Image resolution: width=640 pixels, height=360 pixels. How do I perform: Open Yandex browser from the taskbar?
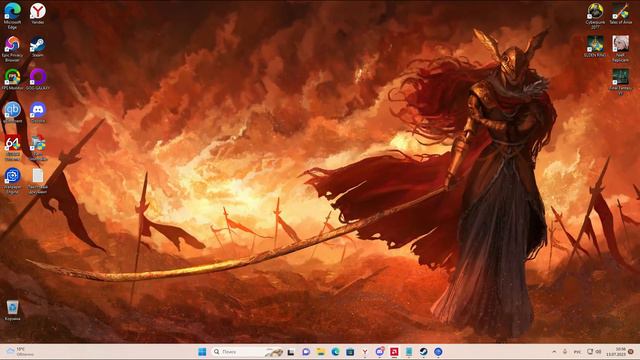[x=365, y=352]
